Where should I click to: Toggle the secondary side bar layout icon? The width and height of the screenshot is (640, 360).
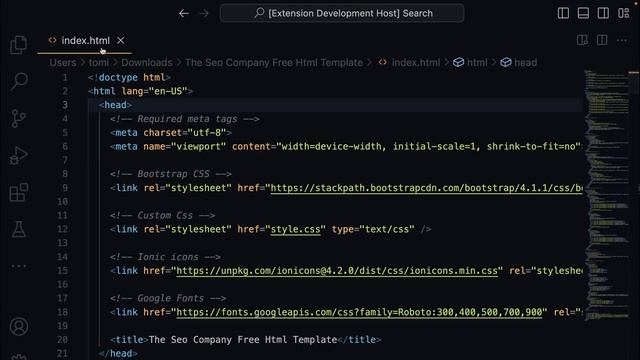603,13
